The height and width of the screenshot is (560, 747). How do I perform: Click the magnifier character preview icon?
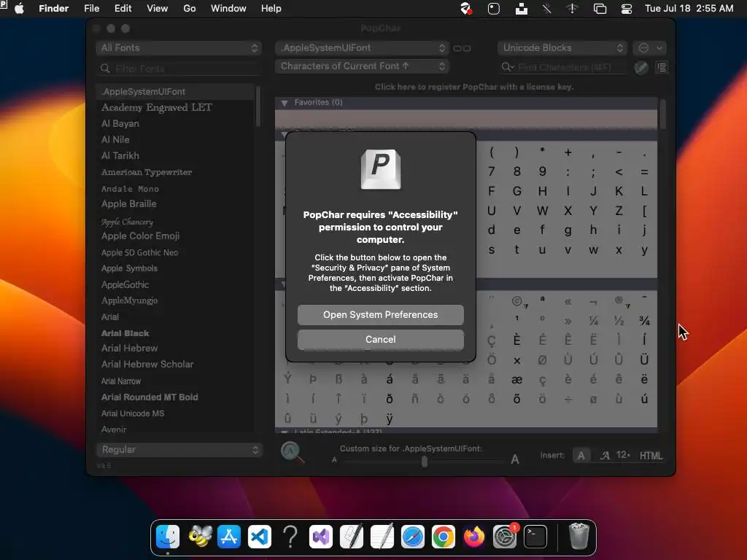[x=292, y=452]
